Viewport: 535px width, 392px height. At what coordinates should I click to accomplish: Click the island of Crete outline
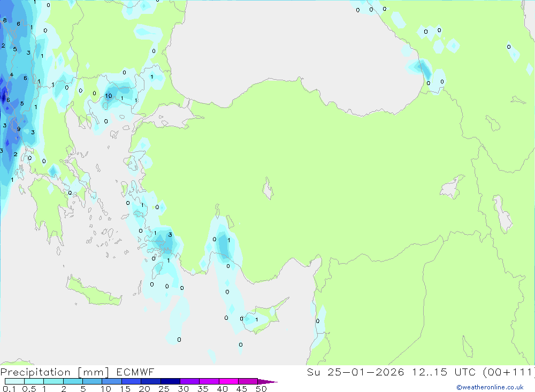(x=94, y=291)
